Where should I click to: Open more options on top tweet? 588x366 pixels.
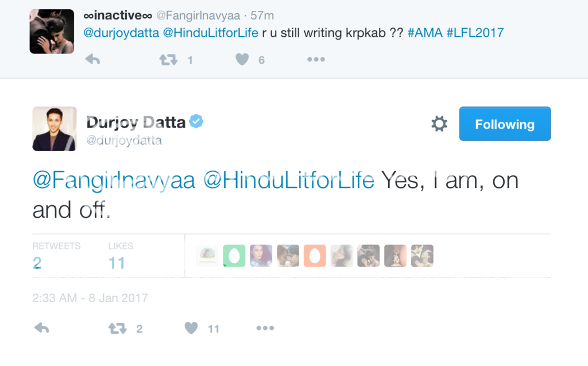click(316, 60)
